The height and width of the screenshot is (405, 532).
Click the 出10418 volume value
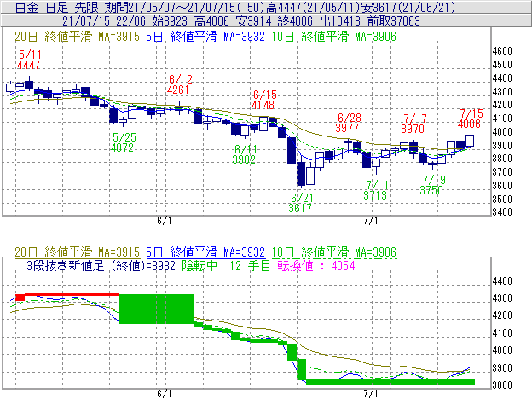pyautogui.click(x=340, y=21)
